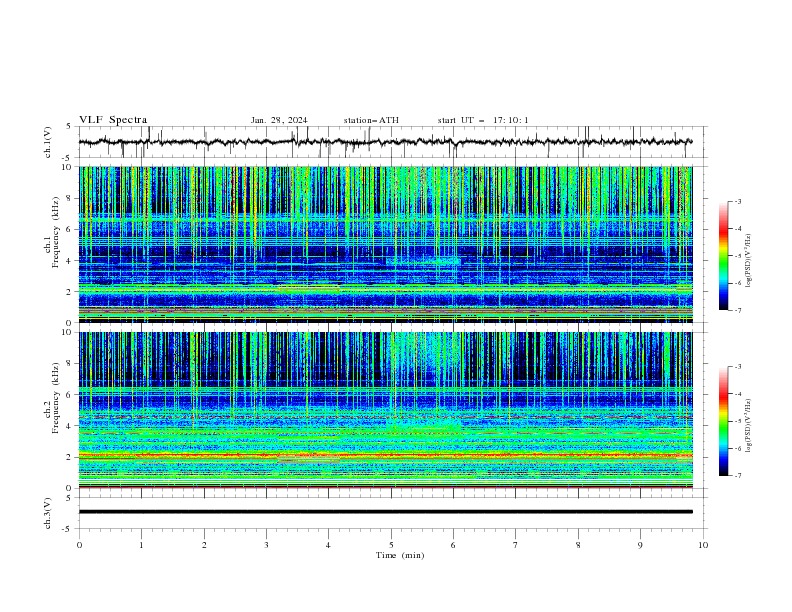Click inside the ch.2 spectrogram panel
The height and width of the screenshot is (612, 792).
click(385, 410)
